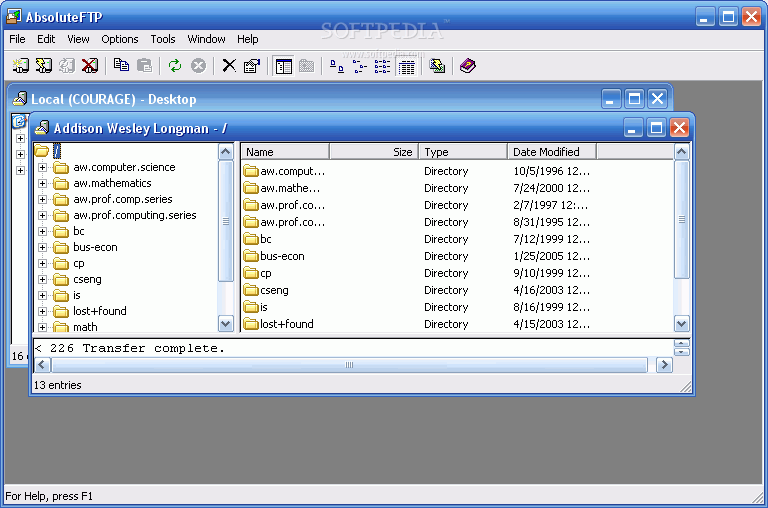Click the transfer queue lightning icon
Image resolution: width=768 pixels, height=508 pixels.
[x=437, y=66]
